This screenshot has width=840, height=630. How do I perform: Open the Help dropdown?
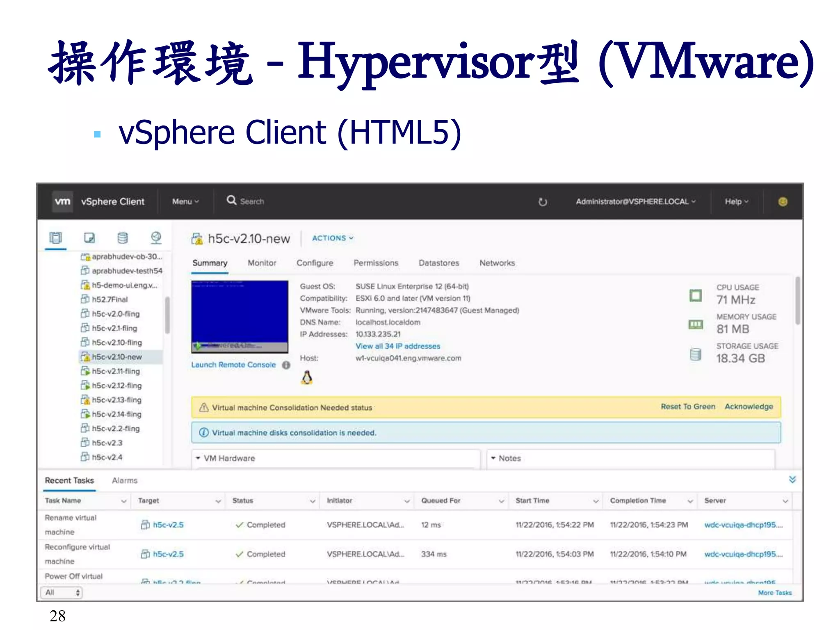tap(737, 201)
